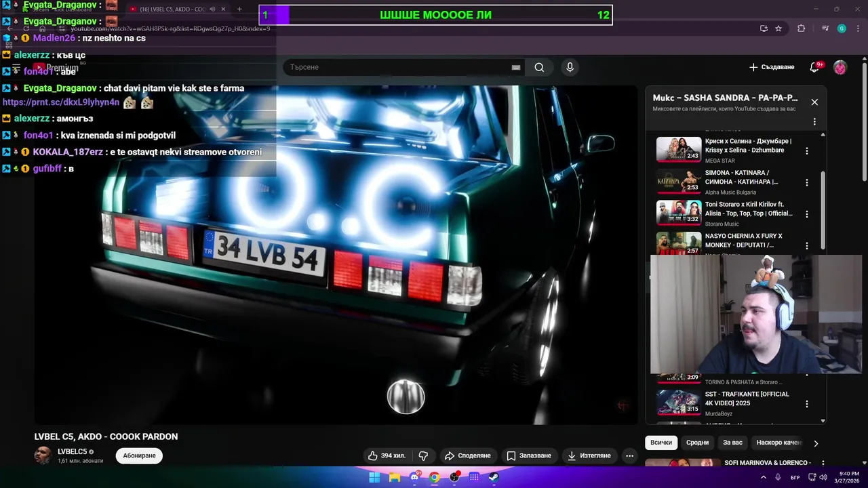The width and height of the screenshot is (868, 488).
Task: Open Chrome from taskbar
Action: point(434,477)
